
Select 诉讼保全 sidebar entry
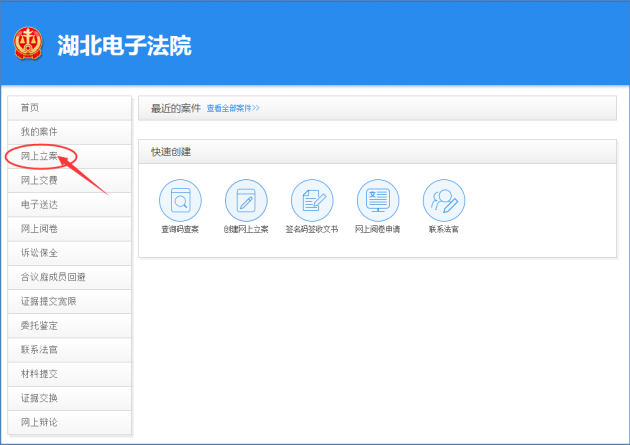coord(69,253)
